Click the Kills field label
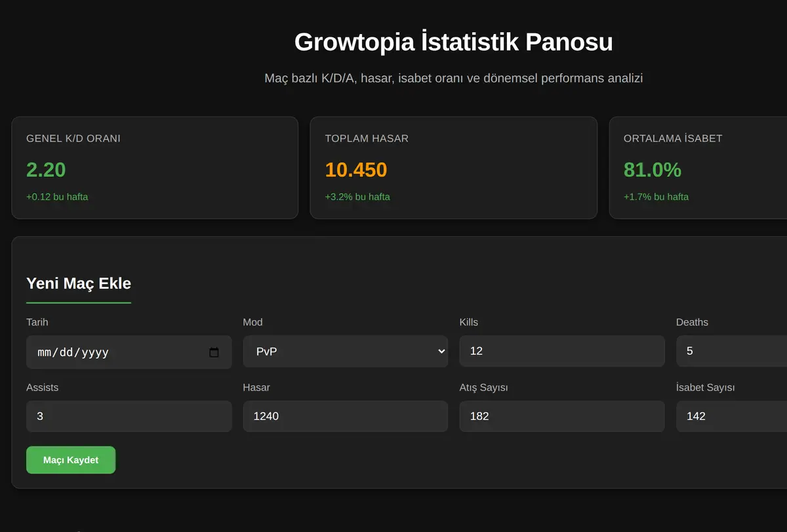The image size is (787, 532). coord(469,322)
